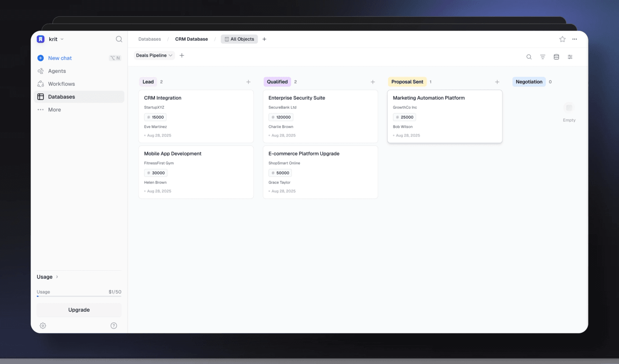Screen dimensions: 619x364
Task: Open help question mark icon
Action: click(x=114, y=325)
